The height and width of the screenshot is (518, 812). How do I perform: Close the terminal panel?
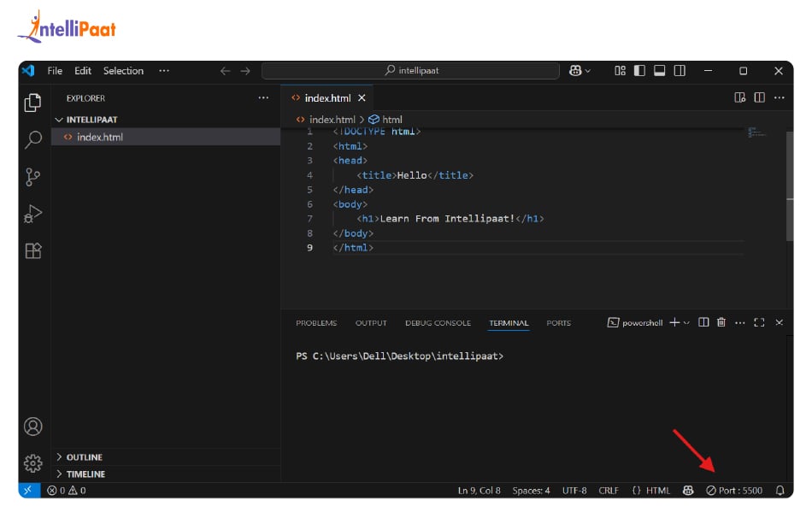coord(779,322)
